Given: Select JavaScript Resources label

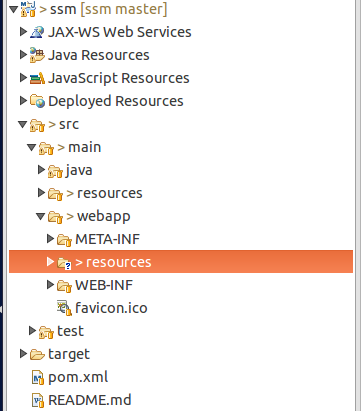Looking at the screenshot, I should tap(119, 78).
